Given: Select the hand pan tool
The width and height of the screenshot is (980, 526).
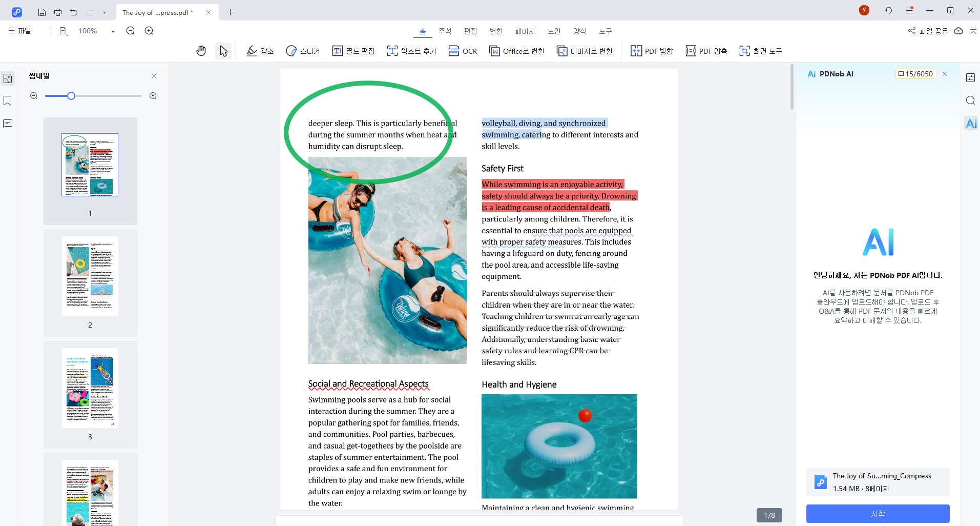Looking at the screenshot, I should (x=201, y=51).
